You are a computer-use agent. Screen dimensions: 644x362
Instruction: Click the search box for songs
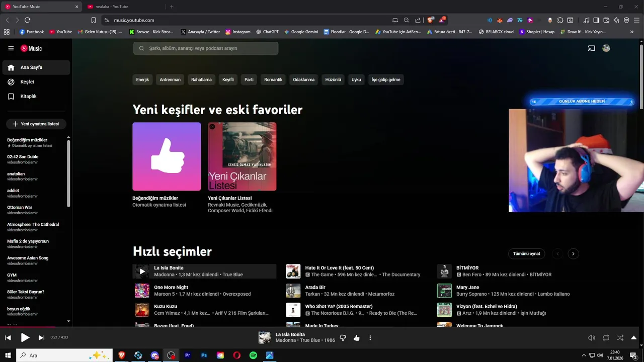coord(206,48)
